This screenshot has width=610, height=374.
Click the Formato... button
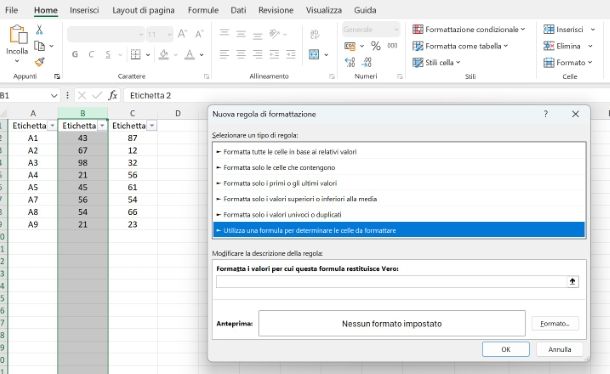555,323
